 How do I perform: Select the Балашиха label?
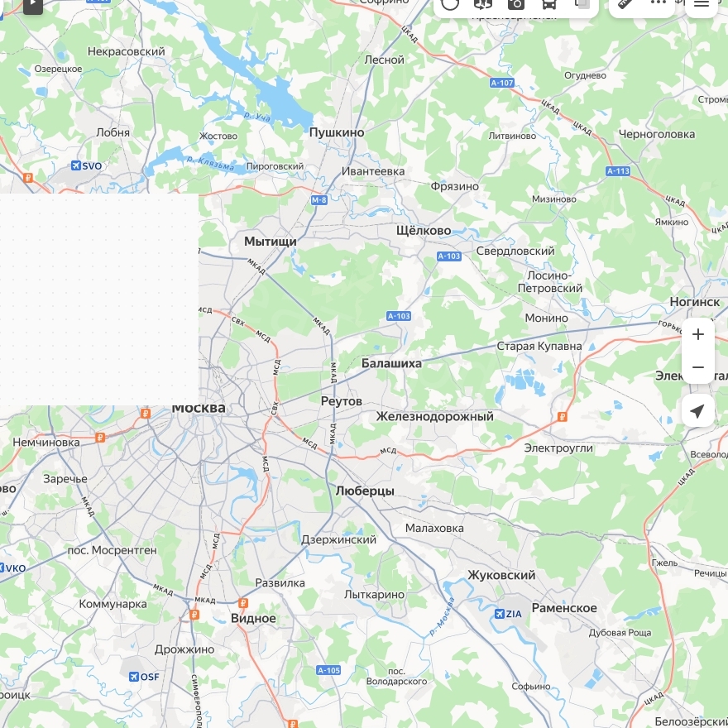(391, 363)
